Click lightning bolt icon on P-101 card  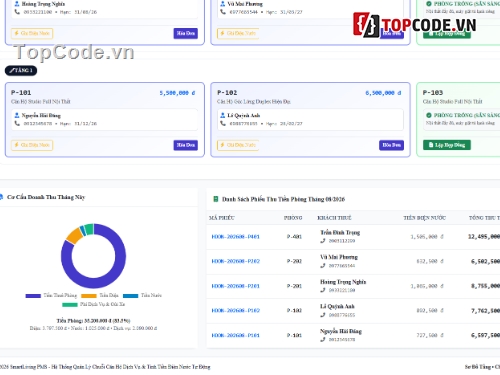click(x=16, y=145)
